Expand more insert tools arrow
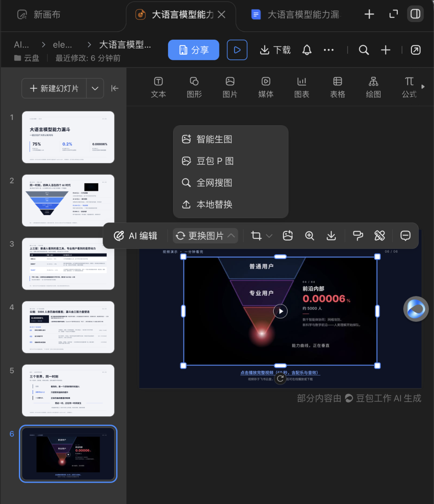 (x=423, y=86)
